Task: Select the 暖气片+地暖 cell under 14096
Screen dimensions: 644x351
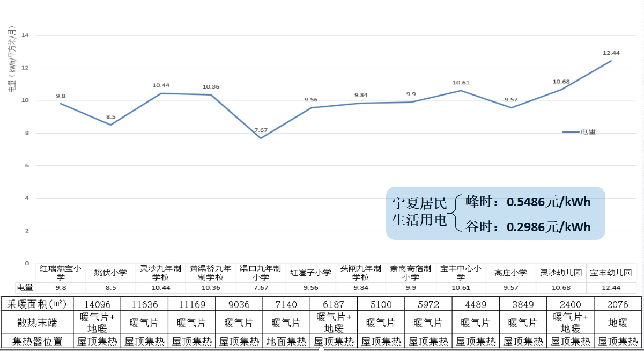Action: point(97,323)
